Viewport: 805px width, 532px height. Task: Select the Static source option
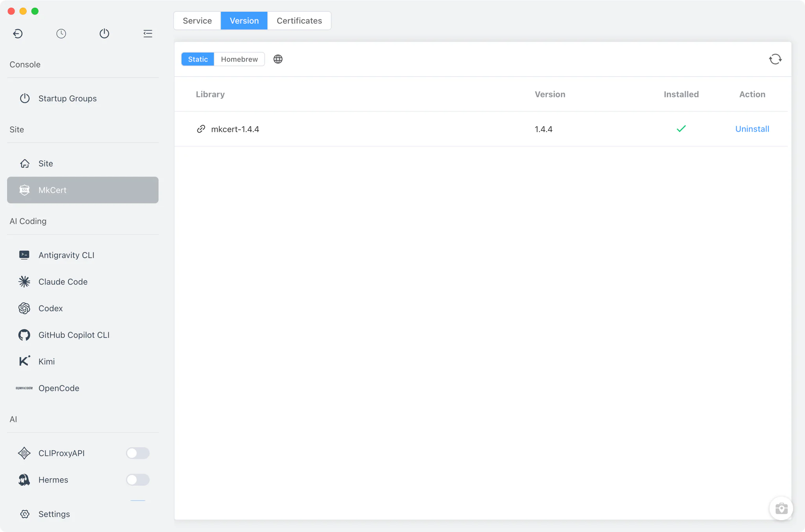[198, 59]
